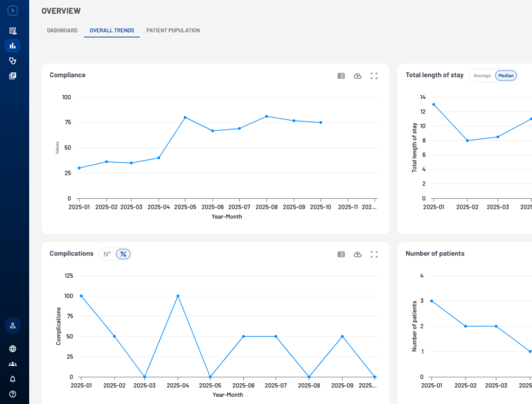
Task: Select the 2025-08 point on Compliance chart
Action: (x=266, y=116)
